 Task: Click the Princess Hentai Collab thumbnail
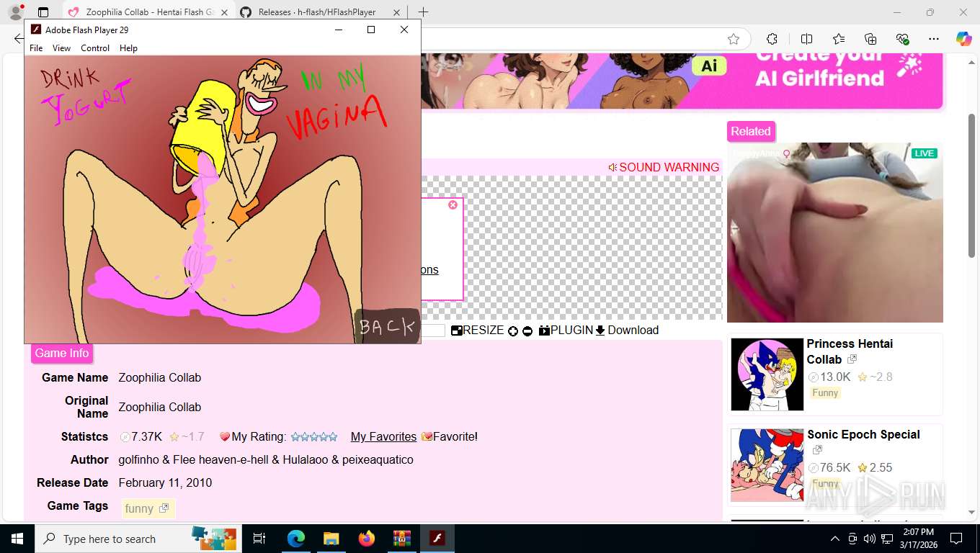[767, 374]
